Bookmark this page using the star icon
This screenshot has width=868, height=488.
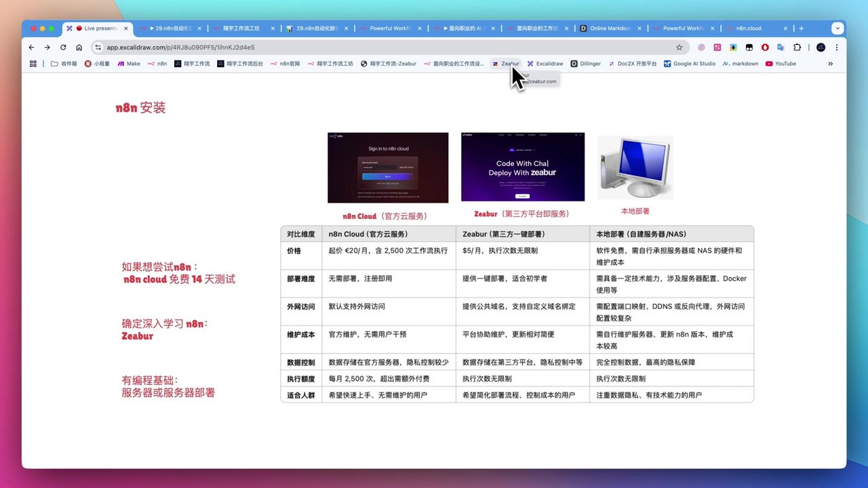point(679,47)
